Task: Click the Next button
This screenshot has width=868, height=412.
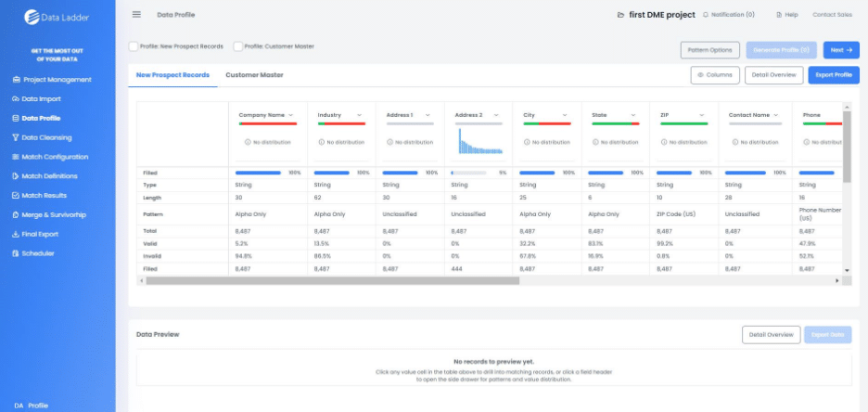Action: pyautogui.click(x=841, y=50)
